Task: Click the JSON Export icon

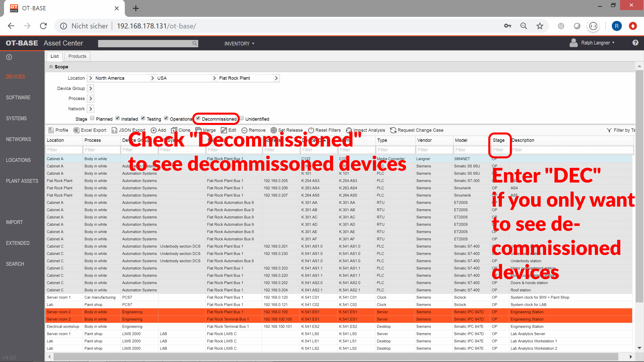Action: pyautogui.click(x=114, y=130)
